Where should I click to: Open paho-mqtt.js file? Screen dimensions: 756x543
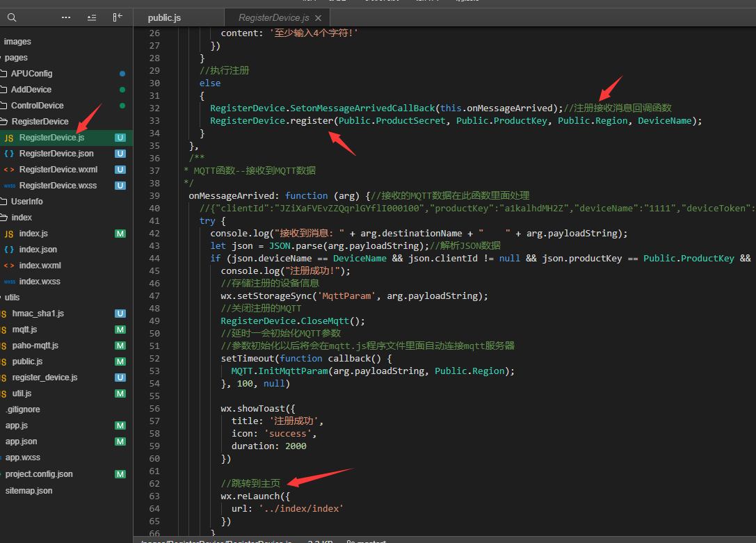pos(35,346)
